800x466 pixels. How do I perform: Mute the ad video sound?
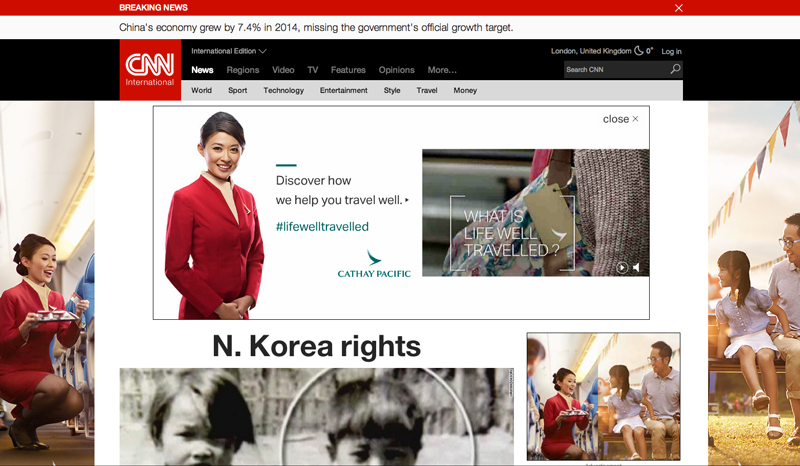[637, 267]
